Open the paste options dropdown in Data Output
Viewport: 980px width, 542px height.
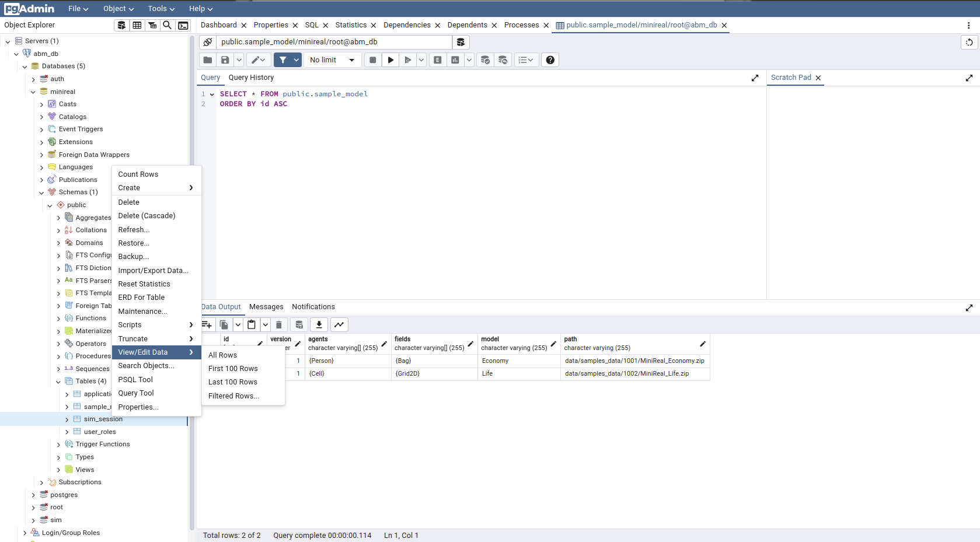pos(265,325)
